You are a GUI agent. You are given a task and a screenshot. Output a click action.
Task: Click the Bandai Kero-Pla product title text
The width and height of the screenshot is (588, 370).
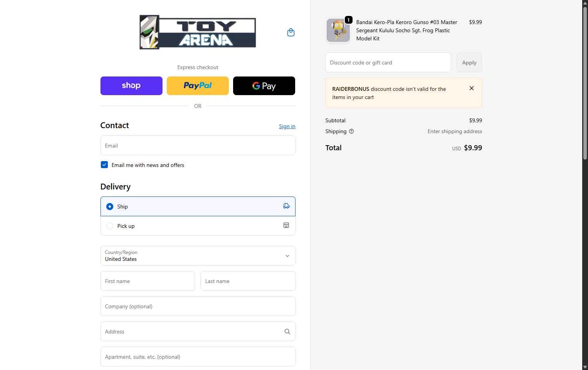tap(406, 30)
